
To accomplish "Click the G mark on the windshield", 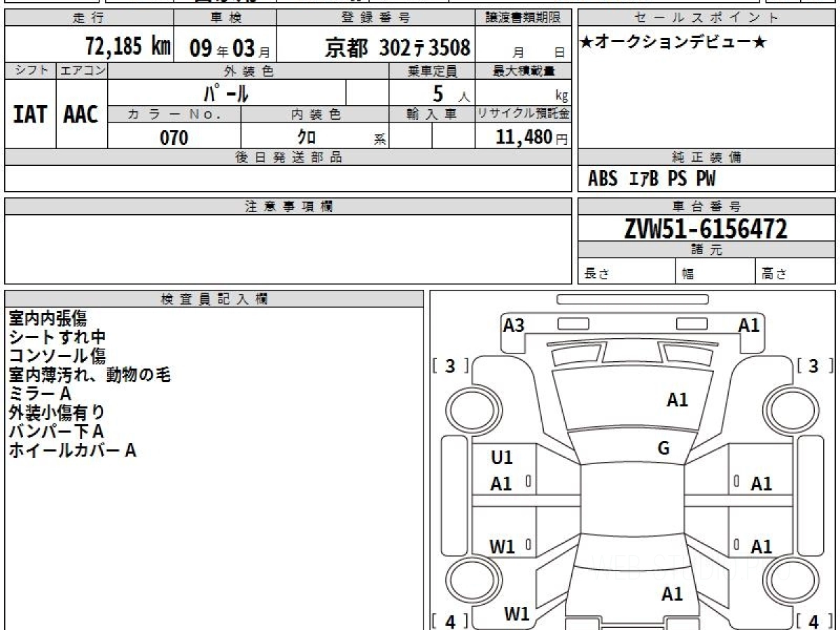I will tap(664, 449).
